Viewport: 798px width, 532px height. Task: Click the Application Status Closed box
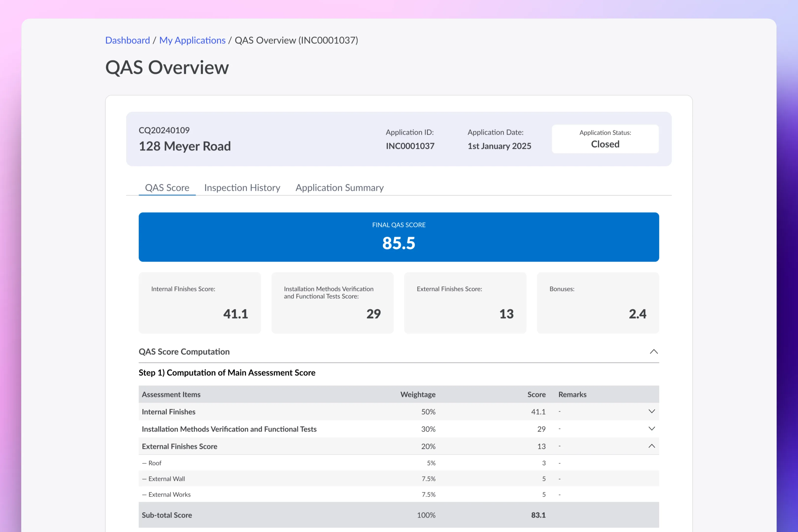(x=605, y=139)
